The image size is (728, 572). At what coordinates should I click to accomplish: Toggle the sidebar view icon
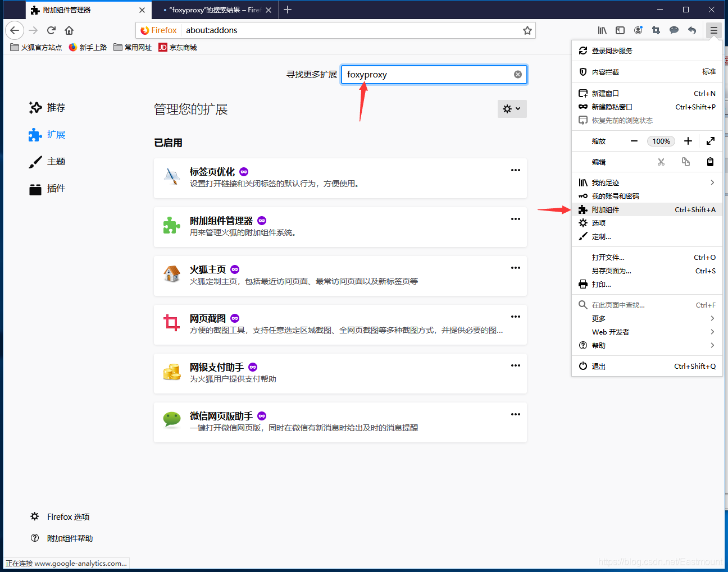point(620,30)
